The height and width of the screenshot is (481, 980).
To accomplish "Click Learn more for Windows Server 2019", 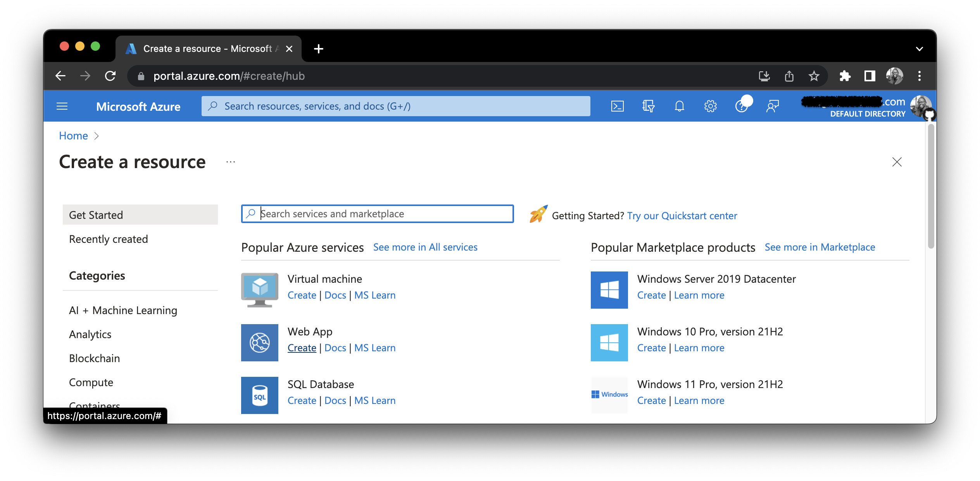I will point(699,295).
